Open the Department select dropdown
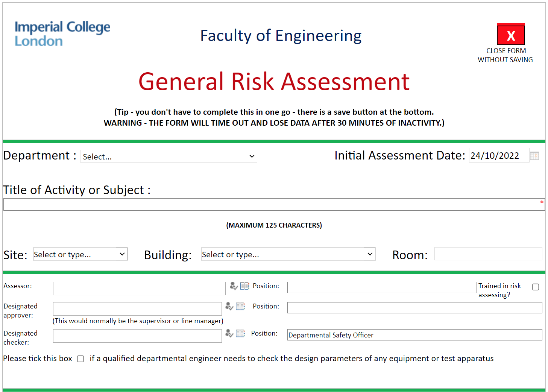548x392 pixels. pos(168,156)
